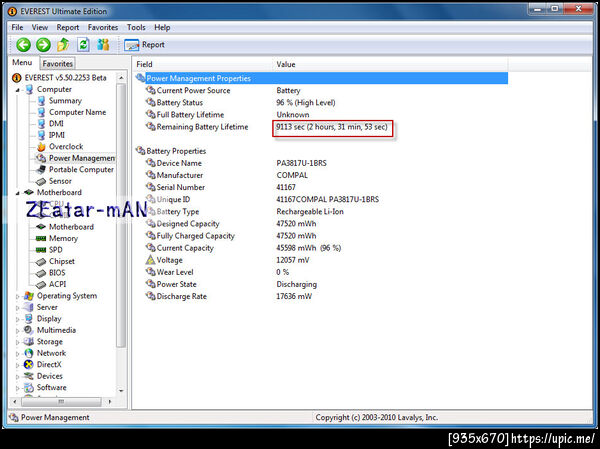The width and height of the screenshot is (600, 449).
Task: Select the Power Management tree item
Action: [75, 158]
